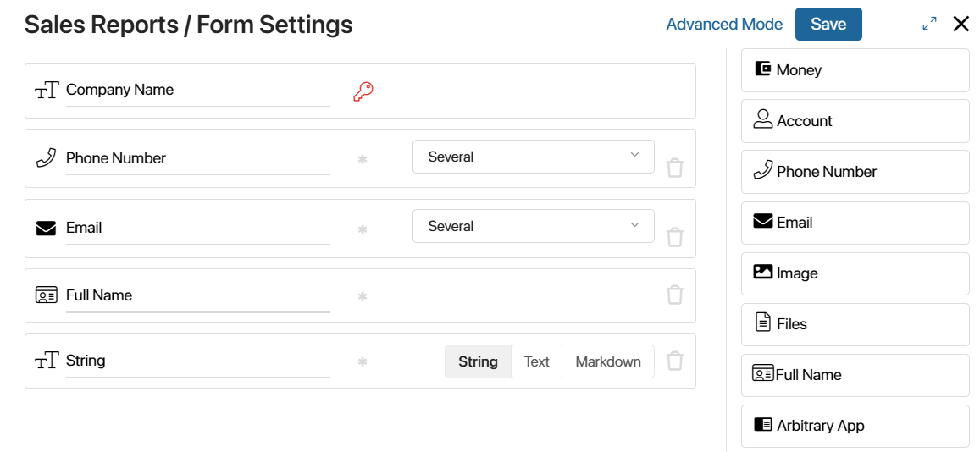Remove the Full Name field with trash icon
Image resolution: width=980 pixels, height=452 pixels.
[674, 295]
